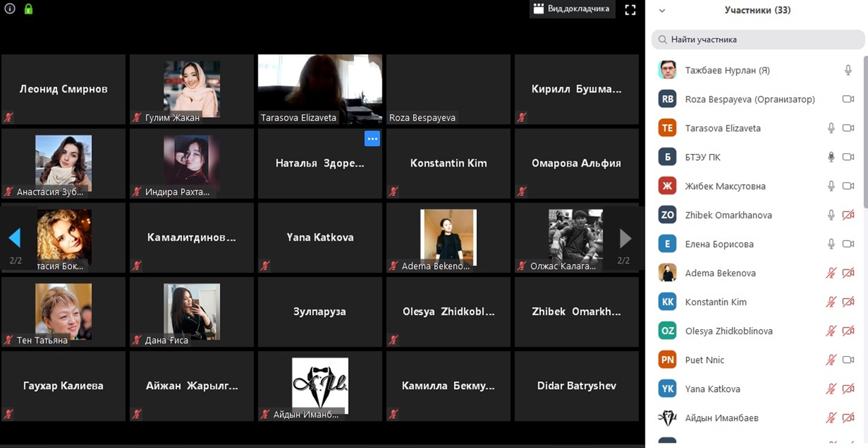The height and width of the screenshot is (448, 868).
Task: Click microphone icon next to Тажбаев Нурлан
Action: [x=848, y=70]
